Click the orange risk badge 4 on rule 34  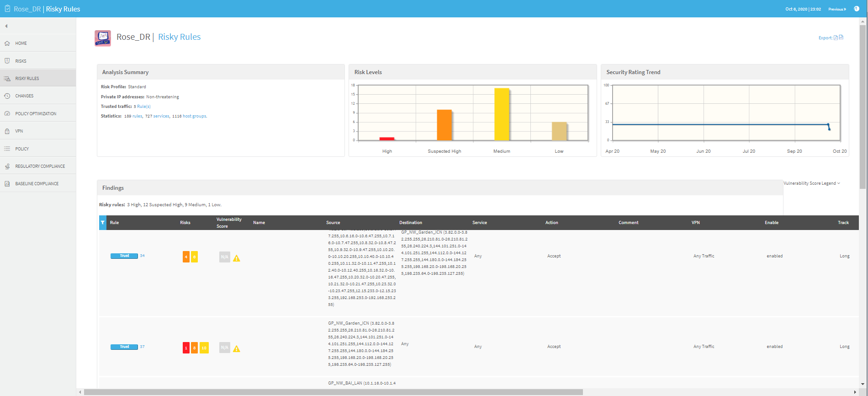(x=186, y=257)
